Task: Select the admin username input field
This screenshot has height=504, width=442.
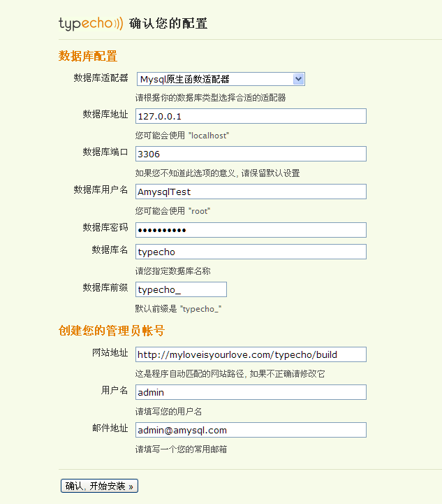Action: pos(250,392)
